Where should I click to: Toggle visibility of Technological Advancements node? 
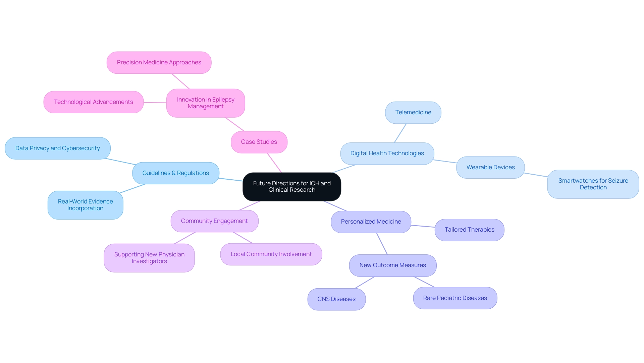pyautogui.click(x=93, y=102)
